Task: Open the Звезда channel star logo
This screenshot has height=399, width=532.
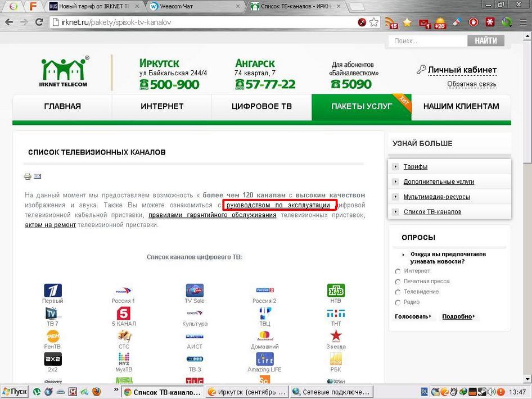Action: click(x=336, y=336)
